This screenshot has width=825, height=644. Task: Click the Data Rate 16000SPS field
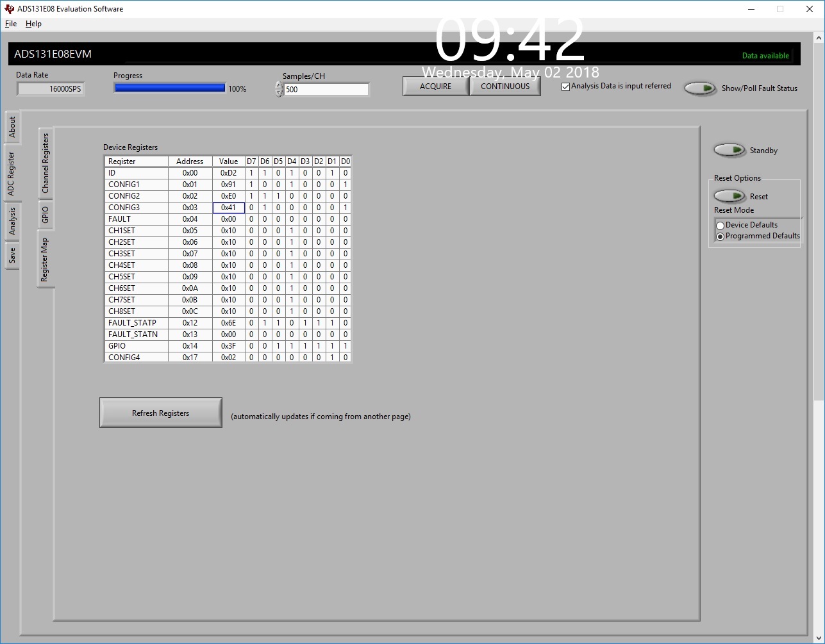coord(51,89)
